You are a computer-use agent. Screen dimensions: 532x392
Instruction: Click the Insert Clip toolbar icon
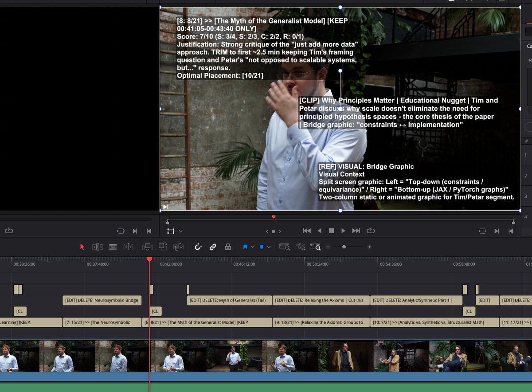148,247
